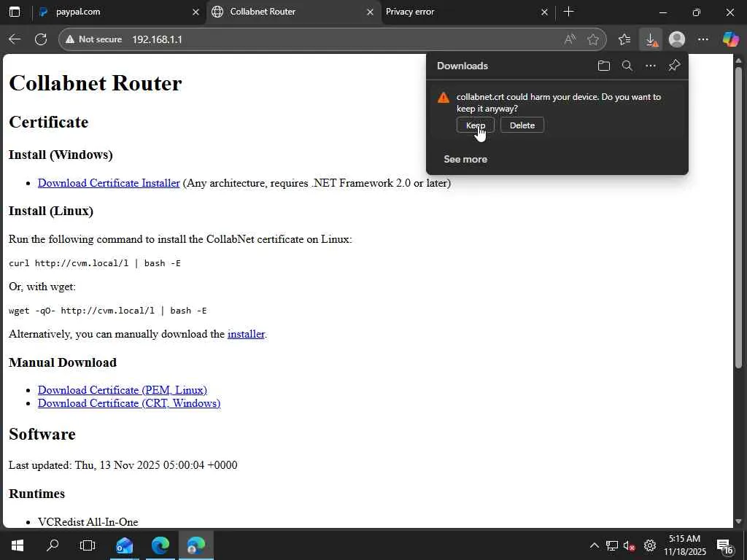Open the first Edge taskbar icon
This screenshot has width=747, height=560.
tap(160, 545)
